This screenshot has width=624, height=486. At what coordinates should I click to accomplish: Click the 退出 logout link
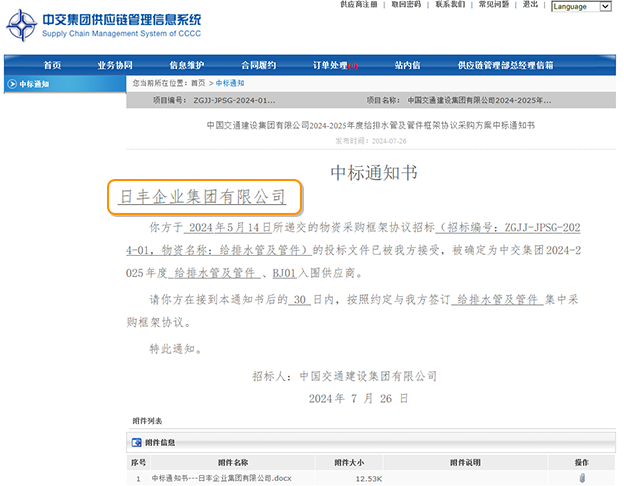coord(530,5)
